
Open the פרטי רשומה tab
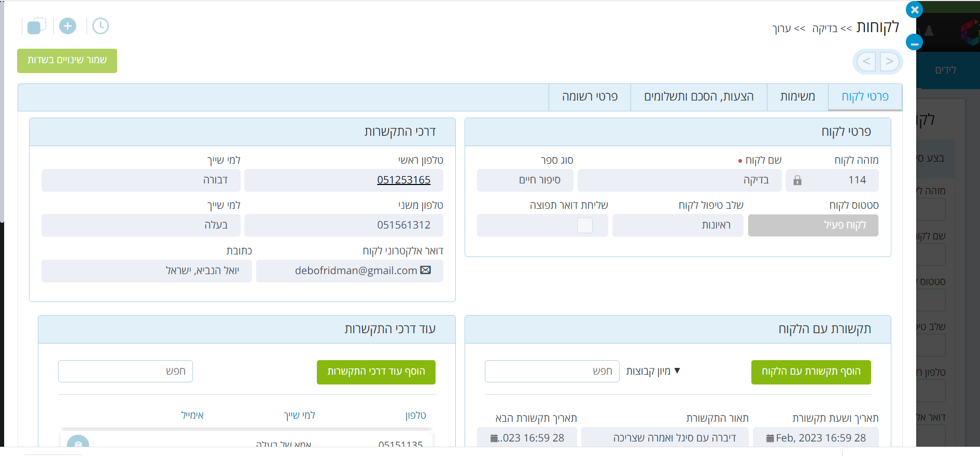590,97
